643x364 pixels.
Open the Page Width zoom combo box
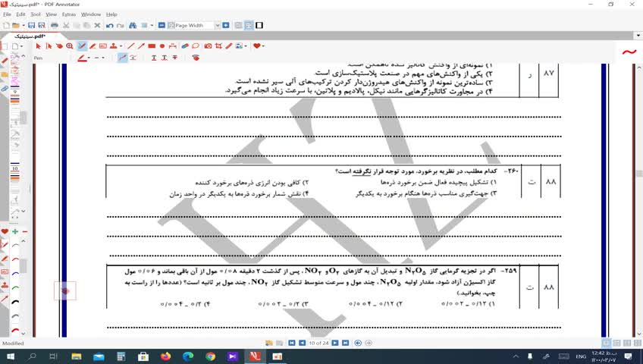pyautogui.click(x=194, y=26)
